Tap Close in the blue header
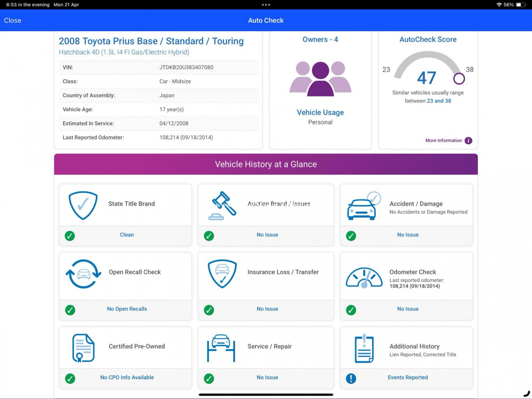This screenshot has width=532, height=399. tap(12, 21)
